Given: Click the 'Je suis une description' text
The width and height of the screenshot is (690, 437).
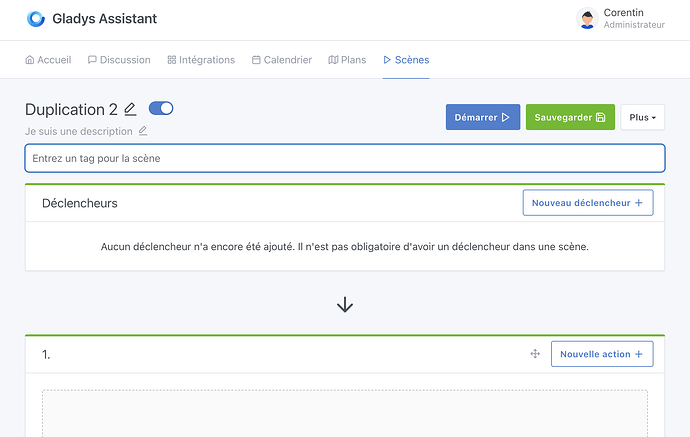Looking at the screenshot, I should (x=79, y=132).
